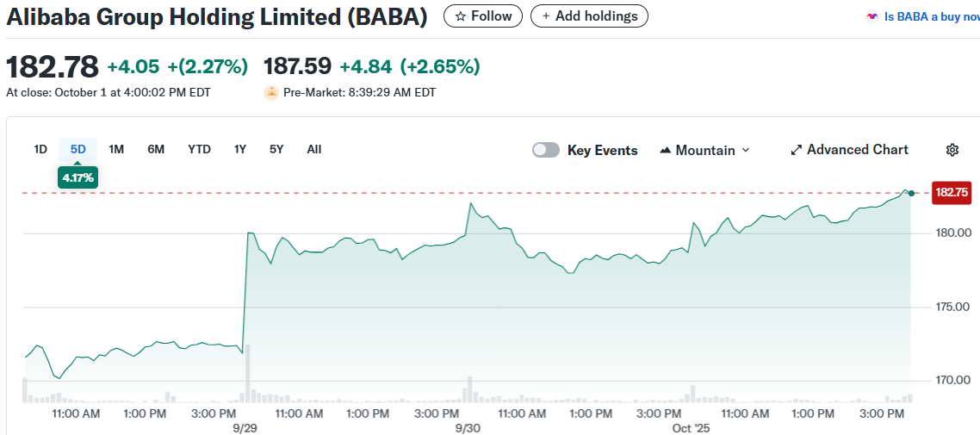The width and height of the screenshot is (980, 435).
Task: Show the All time range
Action: 314,149
